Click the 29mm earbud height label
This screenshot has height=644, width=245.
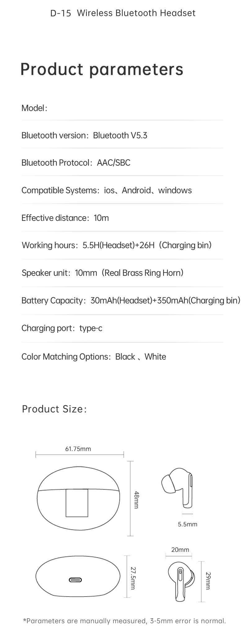208,581
